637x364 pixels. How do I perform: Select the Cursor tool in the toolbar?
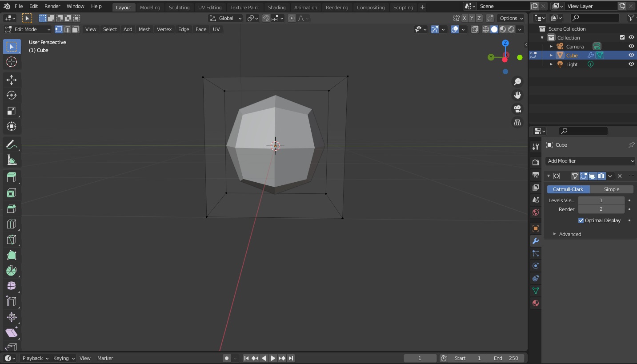click(12, 62)
